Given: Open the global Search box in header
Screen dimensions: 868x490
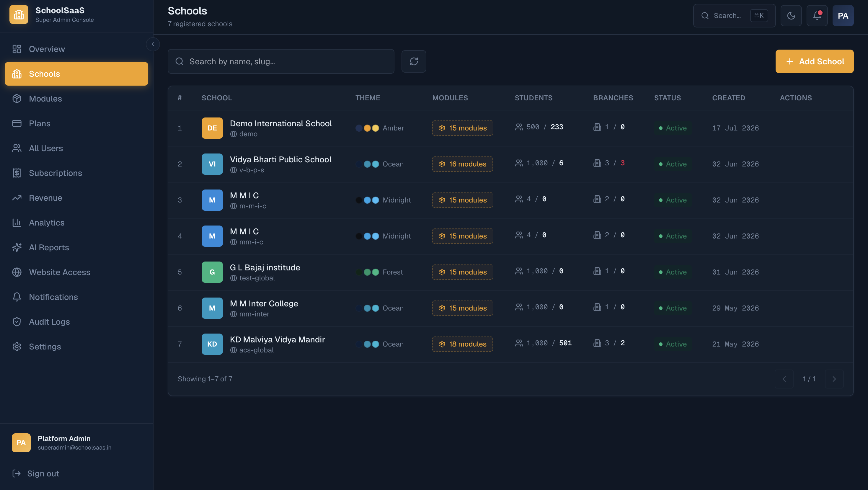Looking at the screenshot, I should pyautogui.click(x=735, y=16).
